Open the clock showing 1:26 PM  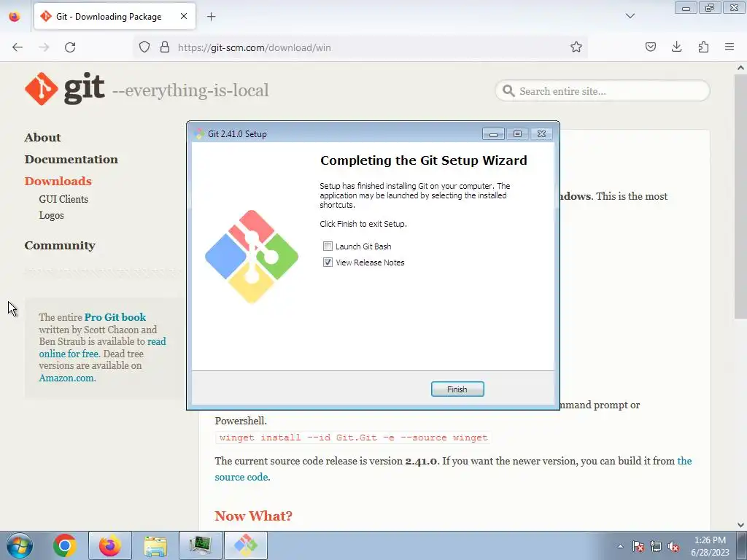pyautogui.click(x=710, y=546)
